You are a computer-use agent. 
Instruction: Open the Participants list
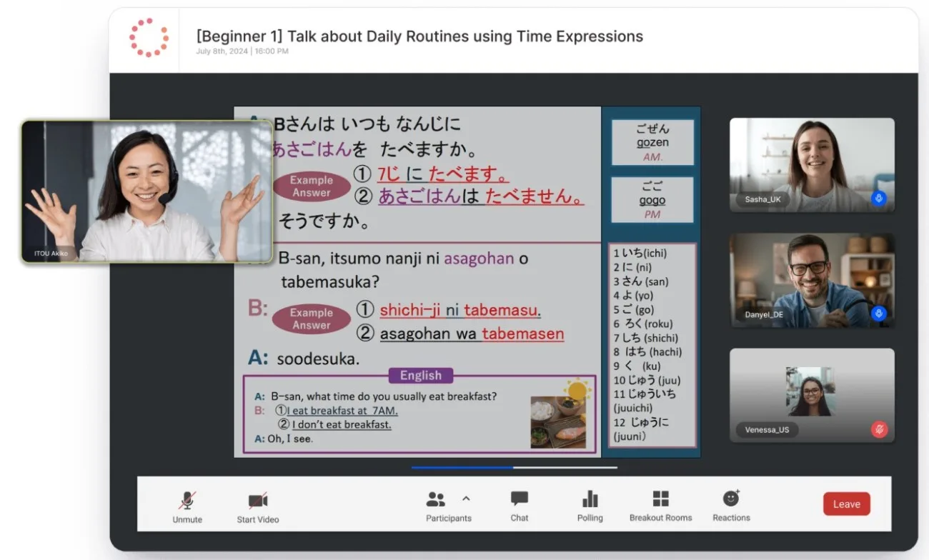click(436, 500)
